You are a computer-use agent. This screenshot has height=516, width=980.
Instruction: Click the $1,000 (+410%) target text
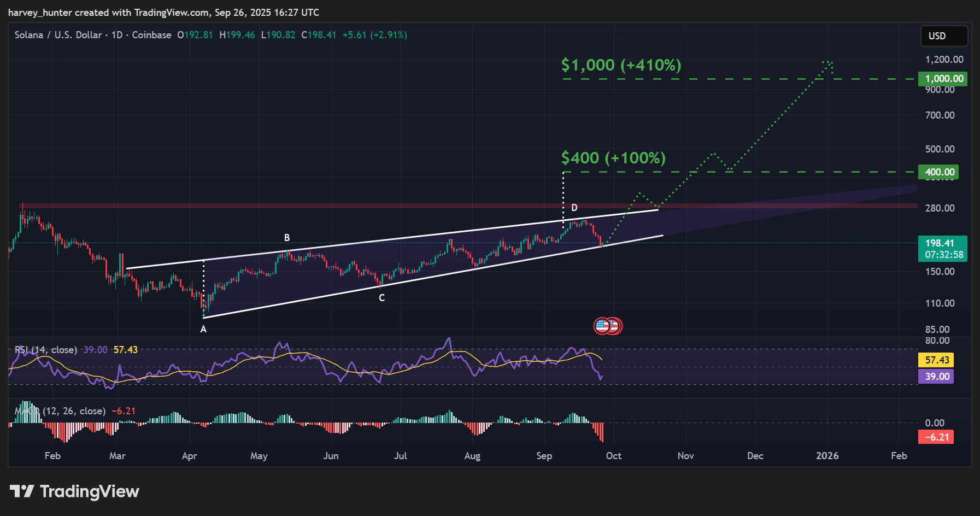click(x=621, y=65)
